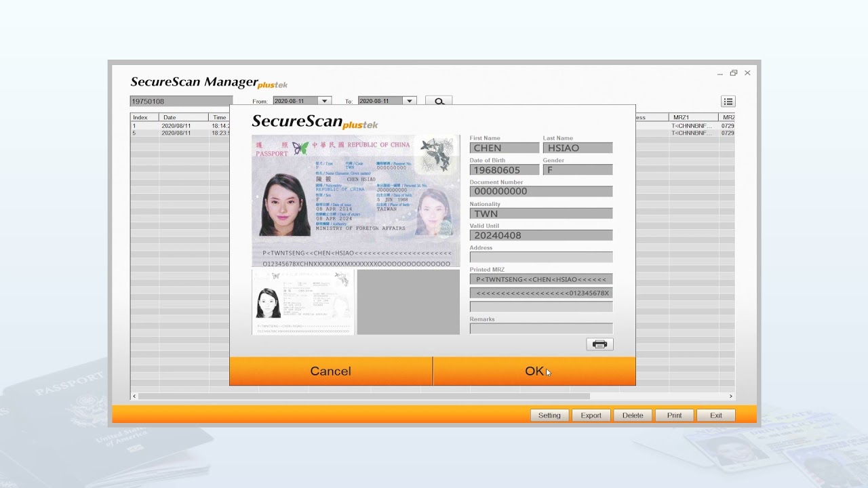Edit the Last Name field HSIAO
The width and height of the screenshot is (868, 488).
(x=578, y=148)
